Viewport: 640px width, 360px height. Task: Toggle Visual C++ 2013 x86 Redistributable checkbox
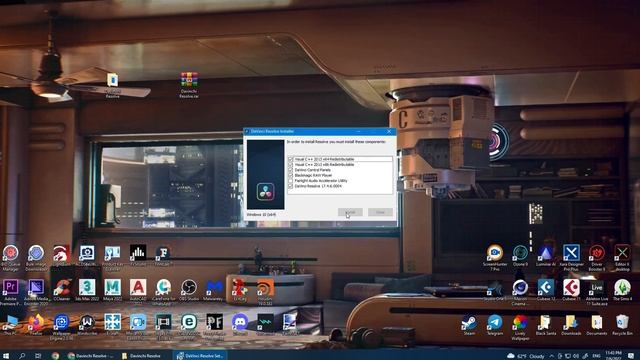tap(291, 164)
